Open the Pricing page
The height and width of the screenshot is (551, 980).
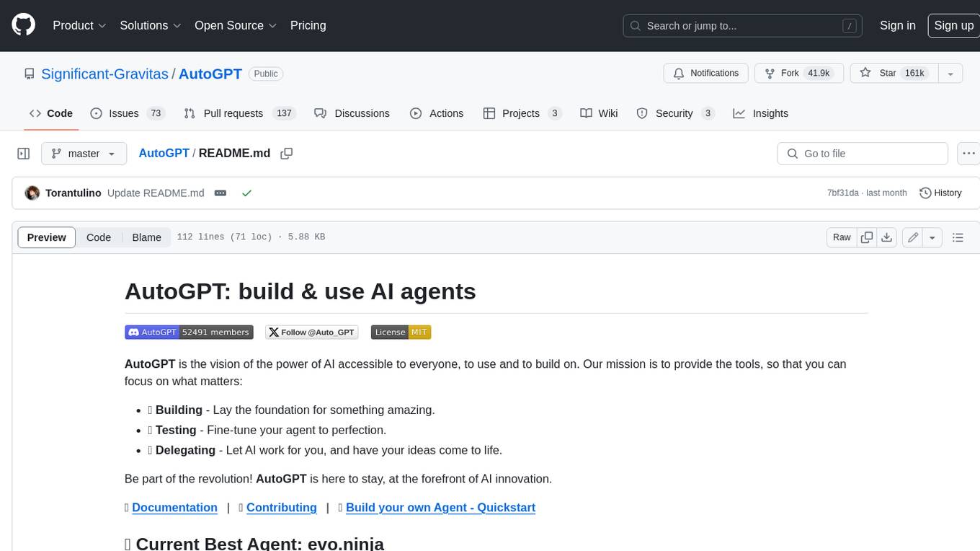click(308, 25)
